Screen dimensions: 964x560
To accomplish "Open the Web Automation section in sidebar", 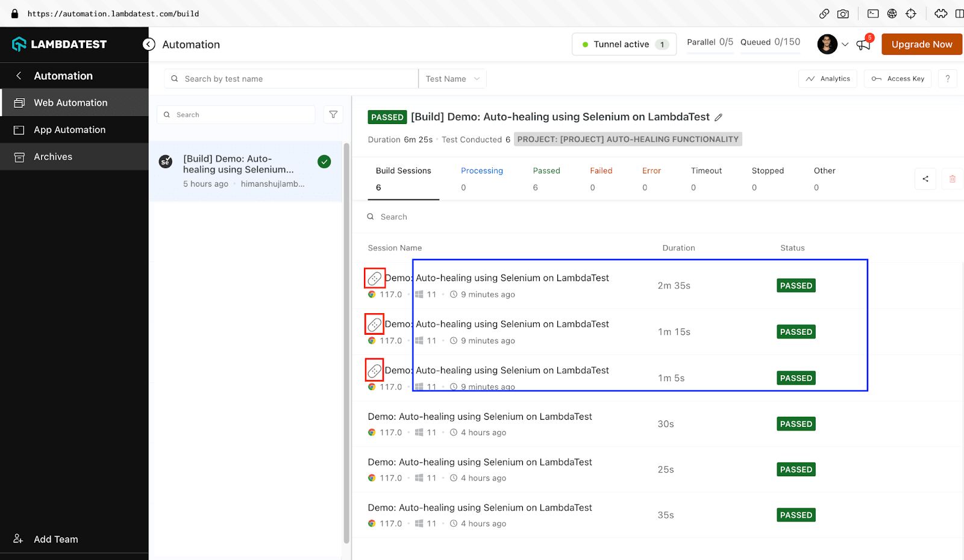I will pos(70,102).
